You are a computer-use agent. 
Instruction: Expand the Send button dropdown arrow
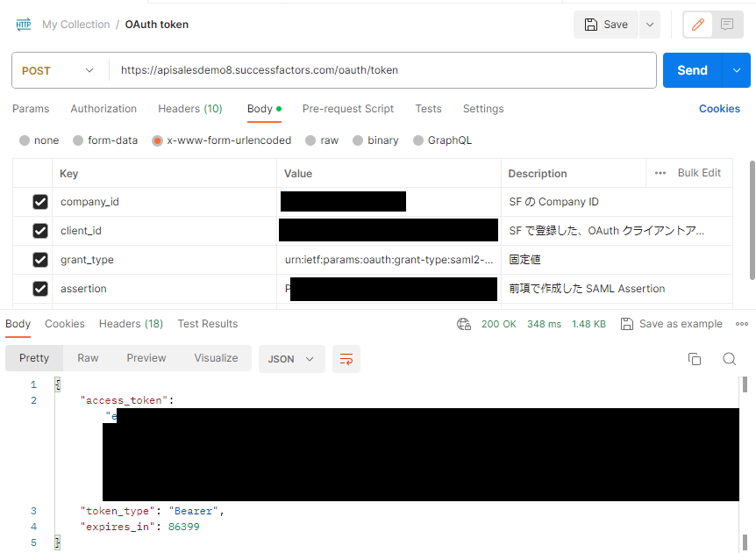tap(736, 70)
